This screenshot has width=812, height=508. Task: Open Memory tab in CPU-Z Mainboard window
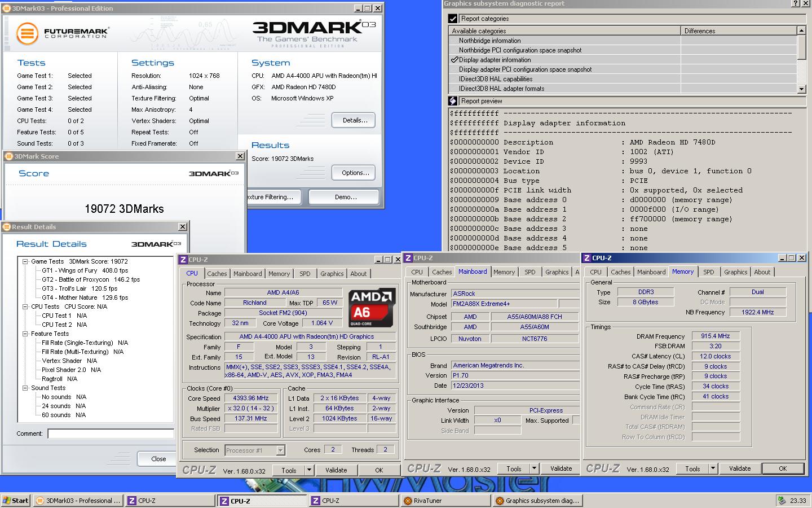click(504, 272)
